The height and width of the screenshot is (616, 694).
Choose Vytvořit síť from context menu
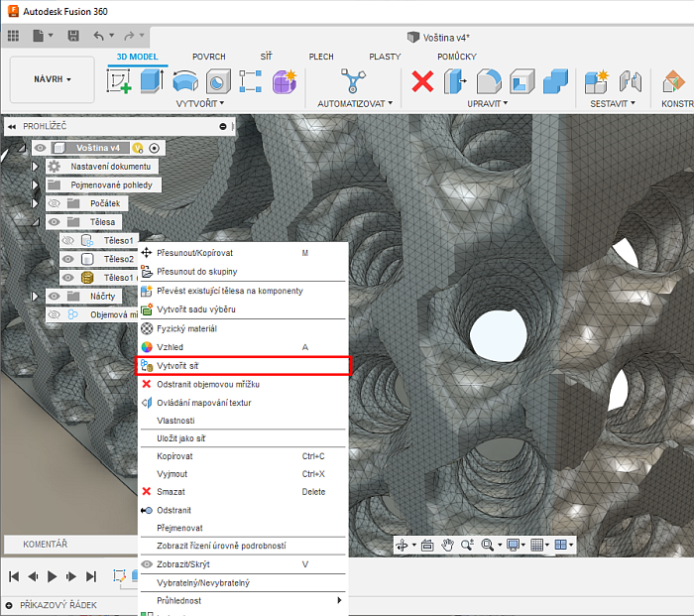[x=243, y=366]
